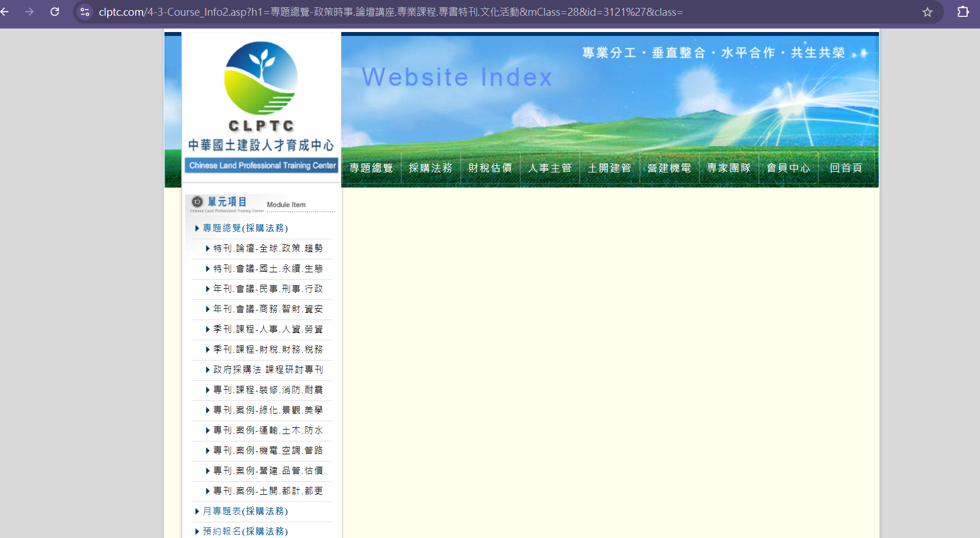Expand arrow beside 年刊.會議-民事.刑事.行政
Screen dimensions: 980x538
pyautogui.click(x=208, y=289)
